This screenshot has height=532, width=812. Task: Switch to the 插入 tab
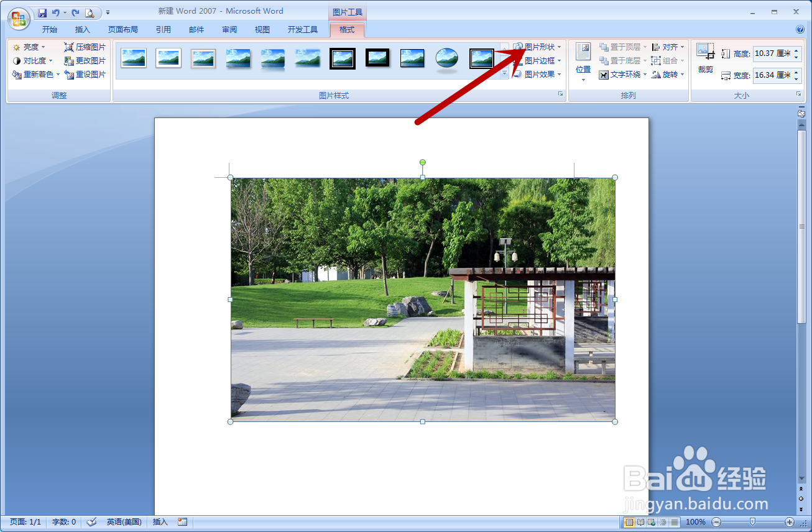pyautogui.click(x=83, y=29)
